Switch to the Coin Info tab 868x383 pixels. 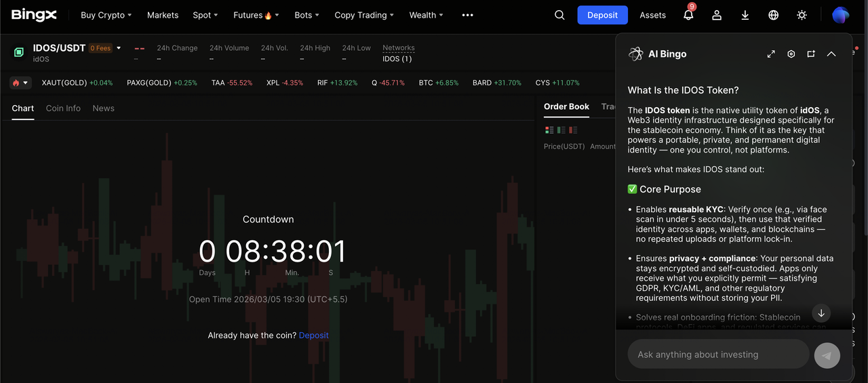[x=63, y=108]
